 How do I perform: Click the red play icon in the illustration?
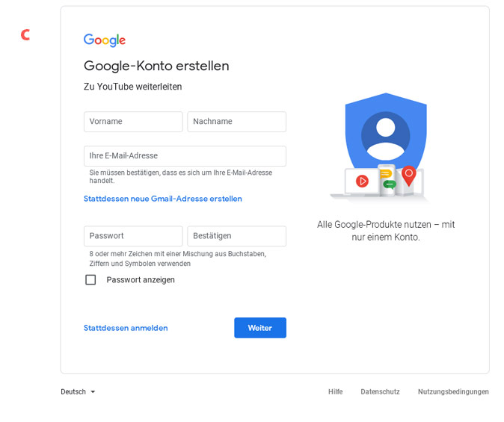(x=363, y=181)
